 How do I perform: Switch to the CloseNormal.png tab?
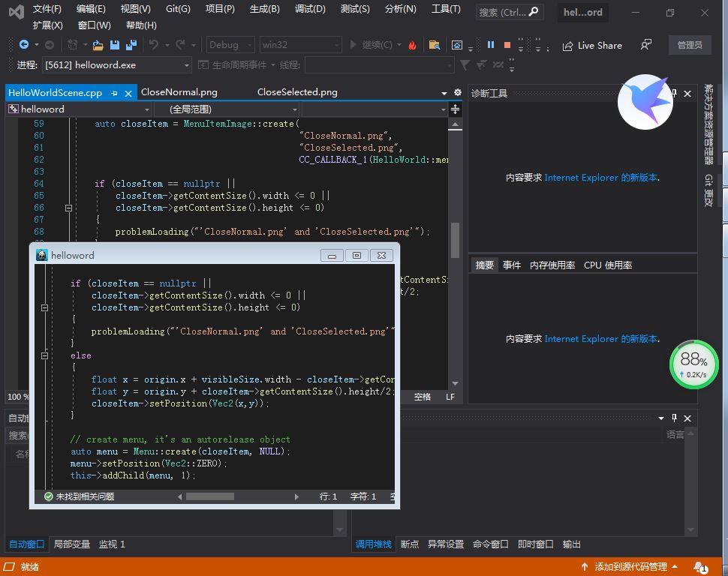(x=179, y=92)
